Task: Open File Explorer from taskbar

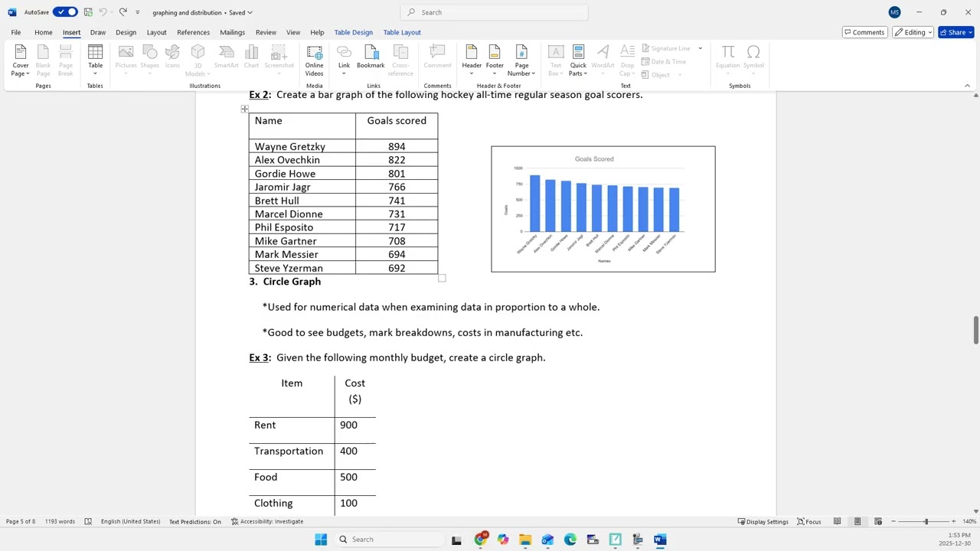Action: 525,540
